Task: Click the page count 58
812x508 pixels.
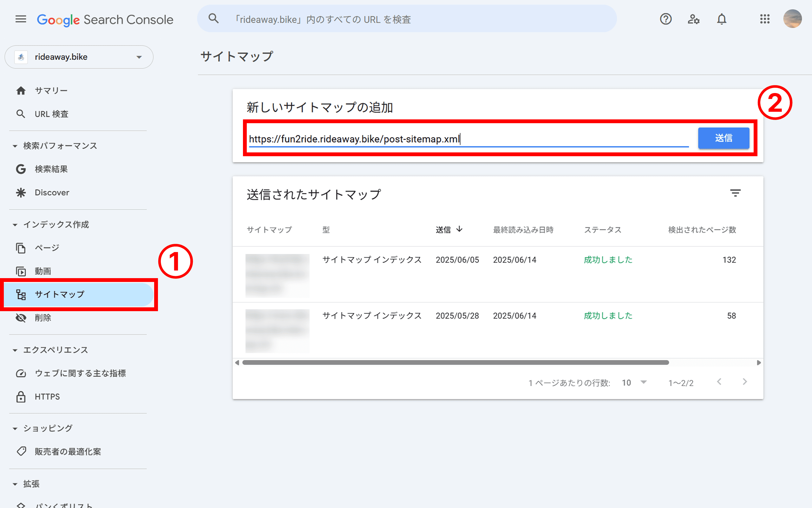Action: pyautogui.click(x=731, y=316)
